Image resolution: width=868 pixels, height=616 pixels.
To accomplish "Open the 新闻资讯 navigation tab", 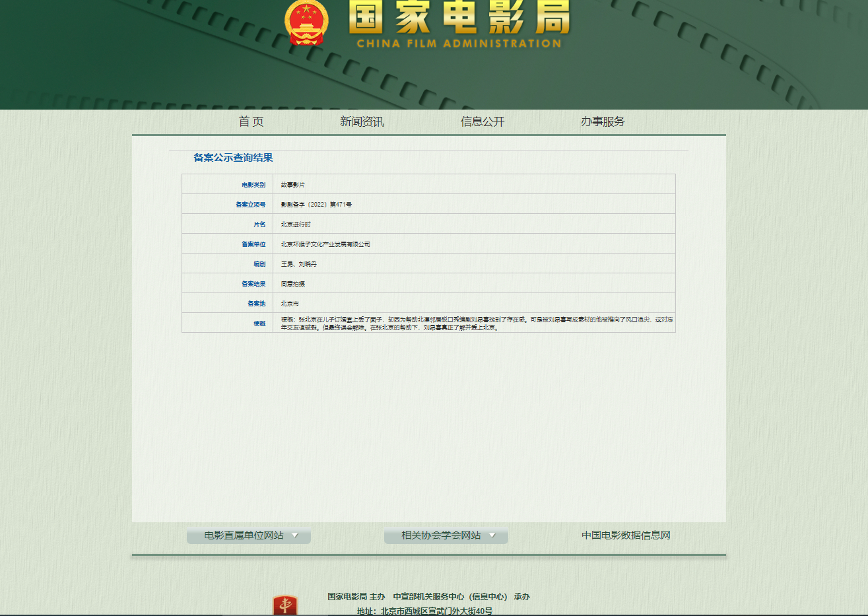I will click(362, 121).
